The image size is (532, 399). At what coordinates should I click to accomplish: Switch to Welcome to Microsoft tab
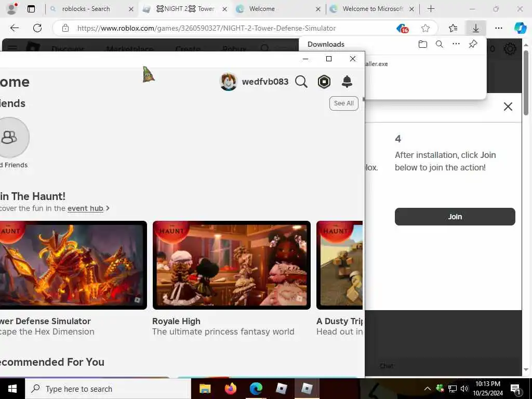[373, 9]
